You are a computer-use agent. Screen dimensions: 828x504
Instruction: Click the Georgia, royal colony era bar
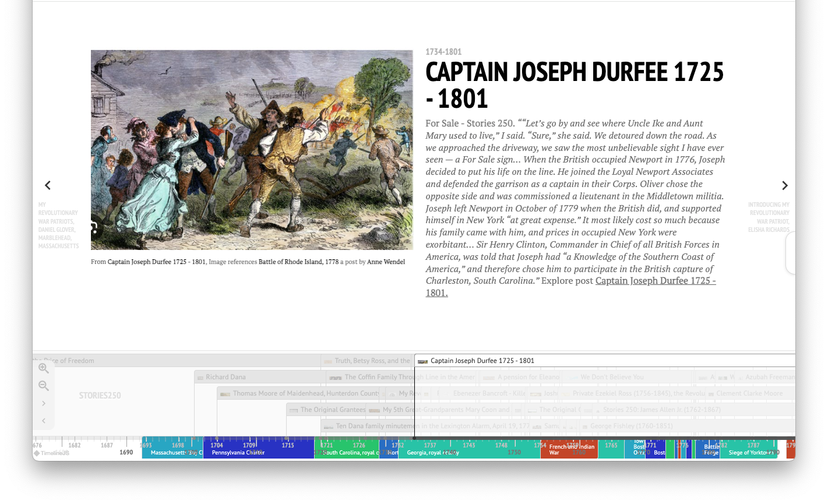click(469, 448)
